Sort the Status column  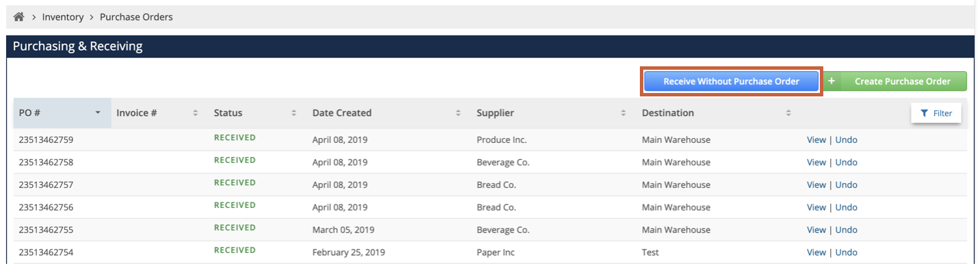click(294, 113)
